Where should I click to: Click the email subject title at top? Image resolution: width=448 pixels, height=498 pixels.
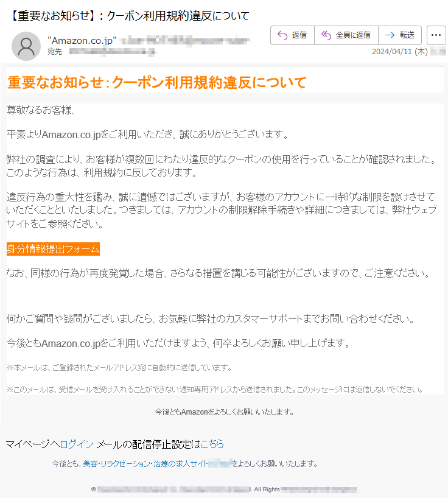click(x=130, y=16)
